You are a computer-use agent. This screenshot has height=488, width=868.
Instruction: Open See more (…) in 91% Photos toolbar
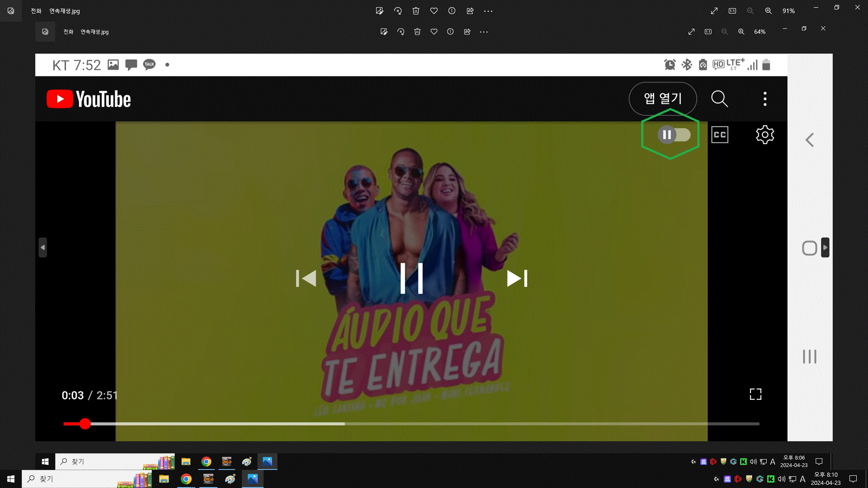488,11
